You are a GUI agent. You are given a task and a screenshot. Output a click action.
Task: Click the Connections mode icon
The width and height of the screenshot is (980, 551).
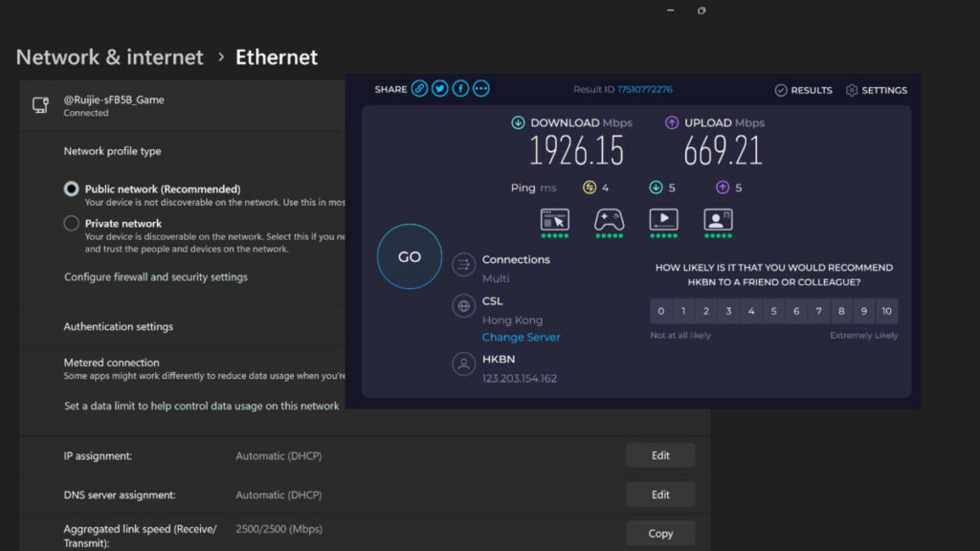[464, 265]
